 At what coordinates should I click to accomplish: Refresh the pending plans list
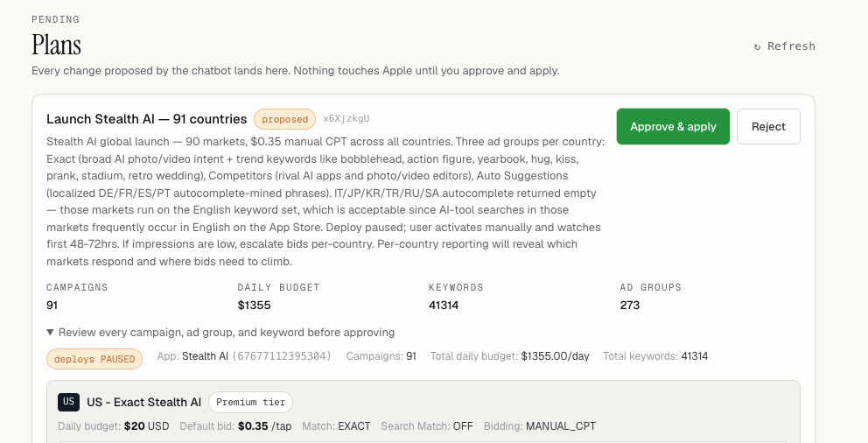784,46
